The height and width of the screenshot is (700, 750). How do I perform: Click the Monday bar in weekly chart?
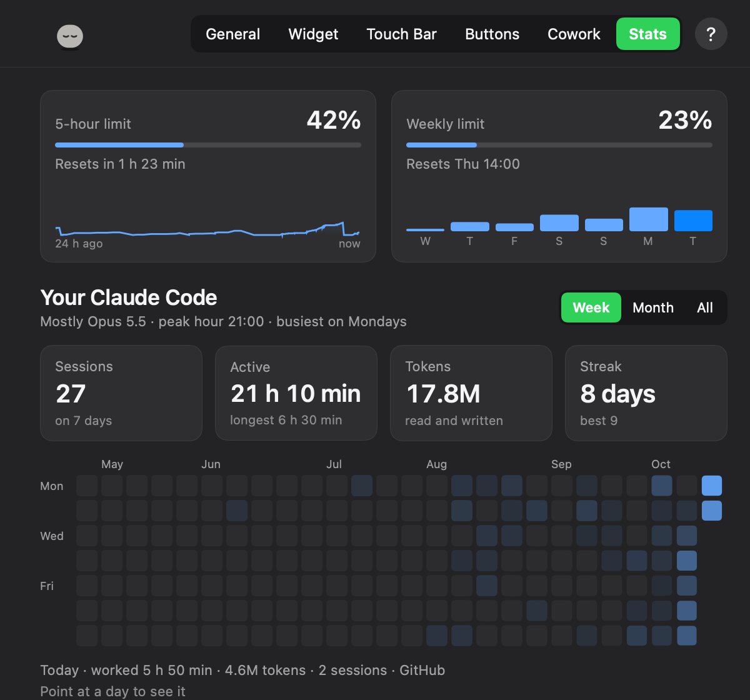(x=648, y=219)
